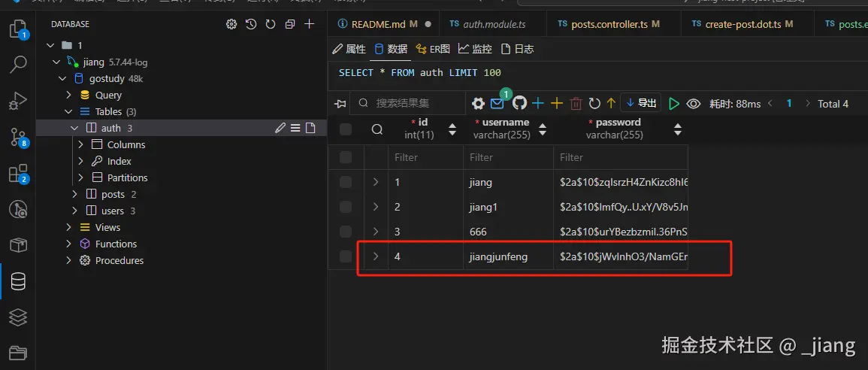868x370 pixels.
Task: Click list icon on auth table row
Action: 295,128
